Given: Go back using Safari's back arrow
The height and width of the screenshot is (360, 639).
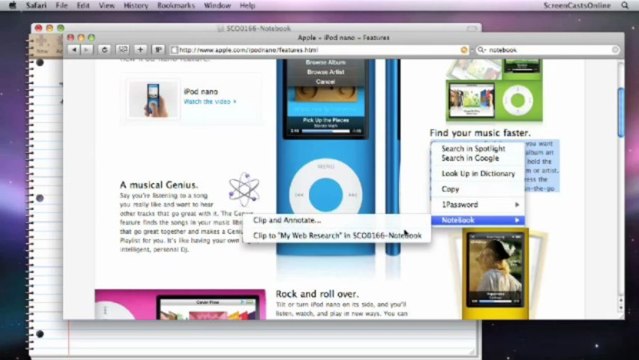Looking at the screenshot, I should pyautogui.click(x=74, y=50).
